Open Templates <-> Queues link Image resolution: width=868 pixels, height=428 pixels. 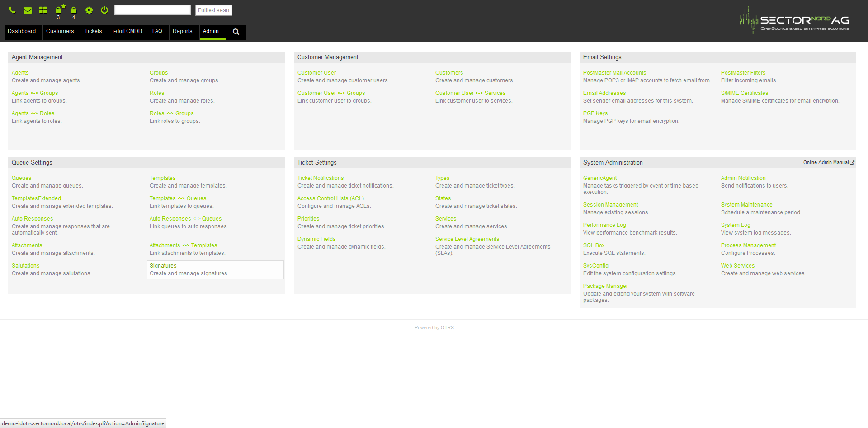(178, 198)
